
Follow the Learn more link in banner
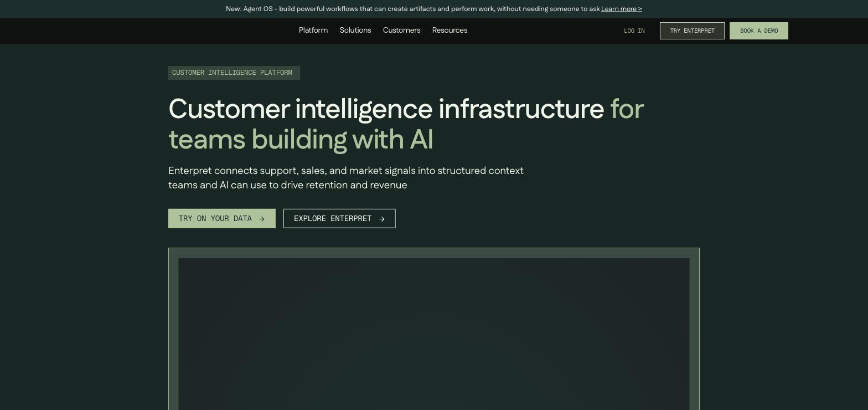point(622,9)
